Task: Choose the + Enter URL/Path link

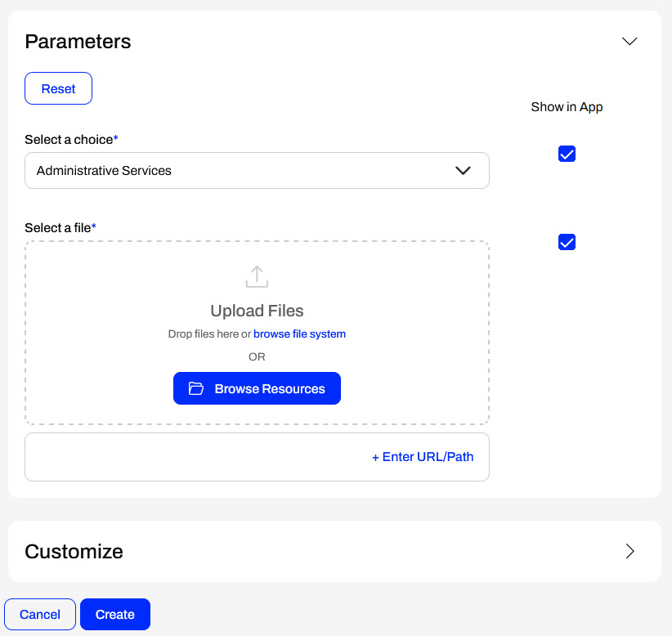Action: click(x=423, y=457)
